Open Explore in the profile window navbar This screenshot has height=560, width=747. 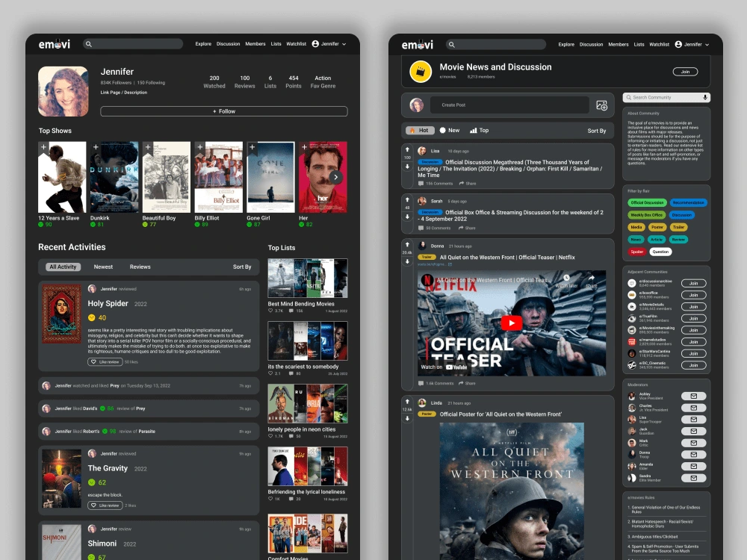203,44
